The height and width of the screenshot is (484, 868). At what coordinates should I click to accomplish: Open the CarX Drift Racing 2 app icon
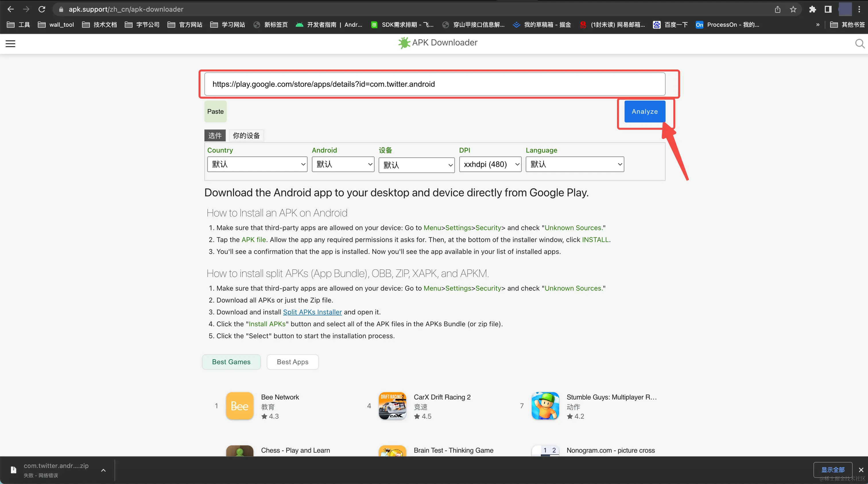(x=392, y=406)
